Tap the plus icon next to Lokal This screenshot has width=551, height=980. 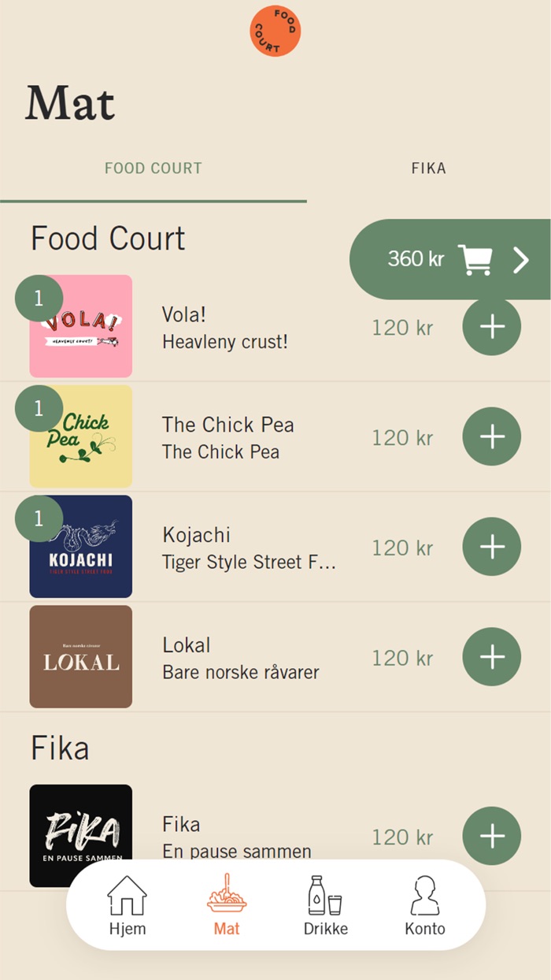491,655
